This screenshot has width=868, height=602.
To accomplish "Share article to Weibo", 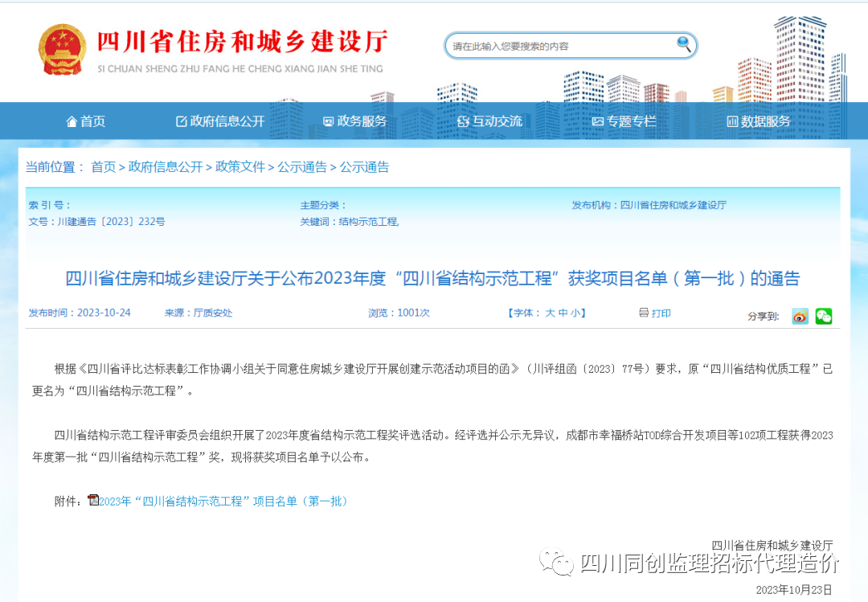I will [x=799, y=317].
